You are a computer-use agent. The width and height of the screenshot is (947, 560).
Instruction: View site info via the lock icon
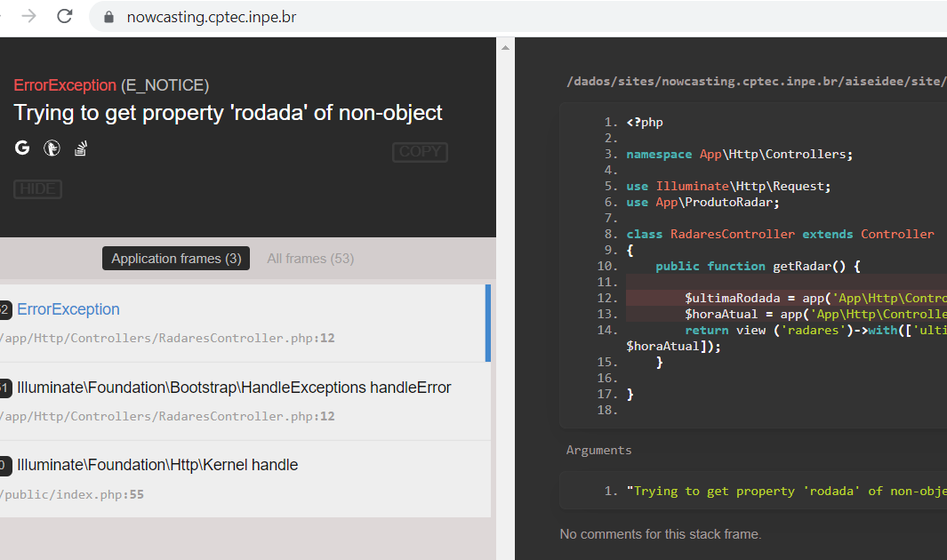point(108,17)
